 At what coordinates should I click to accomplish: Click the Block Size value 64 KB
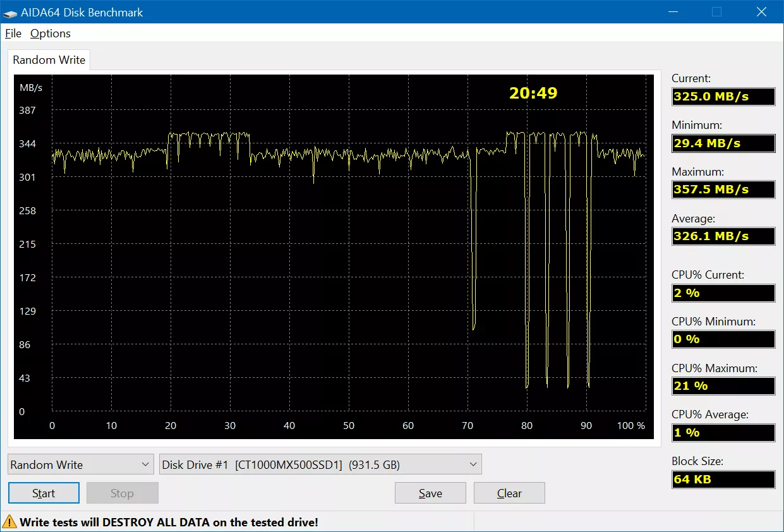723,480
